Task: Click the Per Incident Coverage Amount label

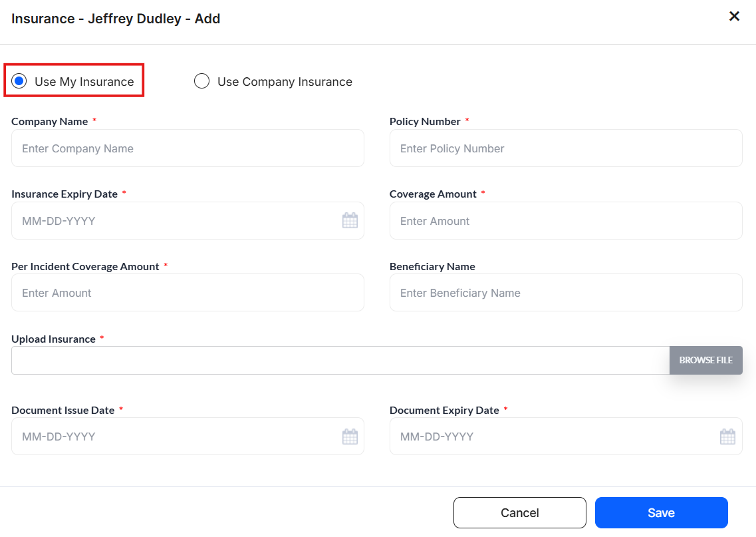Action: [x=85, y=267]
